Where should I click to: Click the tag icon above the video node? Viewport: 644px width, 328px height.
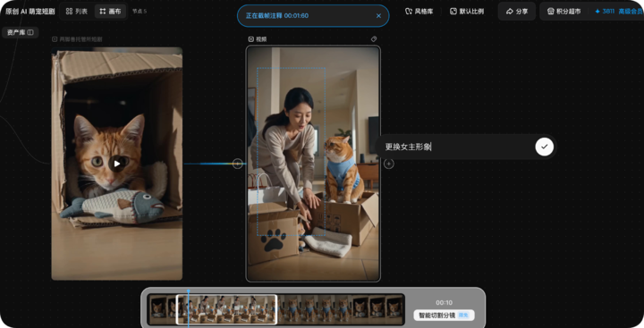(x=374, y=39)
